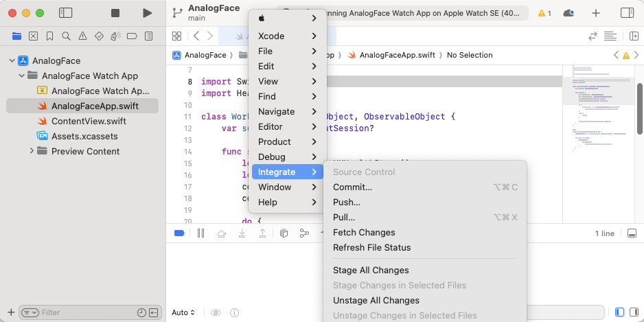Open the Editor menu
This screenshot has height=322, width=644.
pyautogui.click(x=288, y=127)
